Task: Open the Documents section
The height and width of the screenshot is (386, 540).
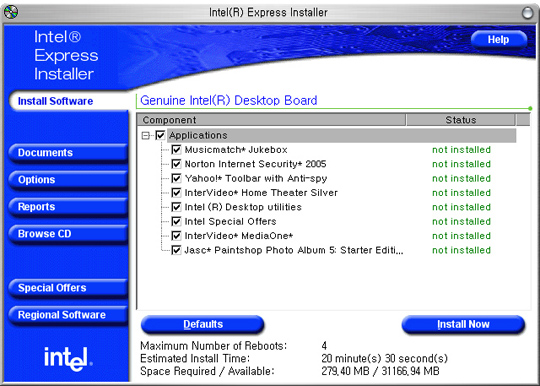Action: pos(68,153)
